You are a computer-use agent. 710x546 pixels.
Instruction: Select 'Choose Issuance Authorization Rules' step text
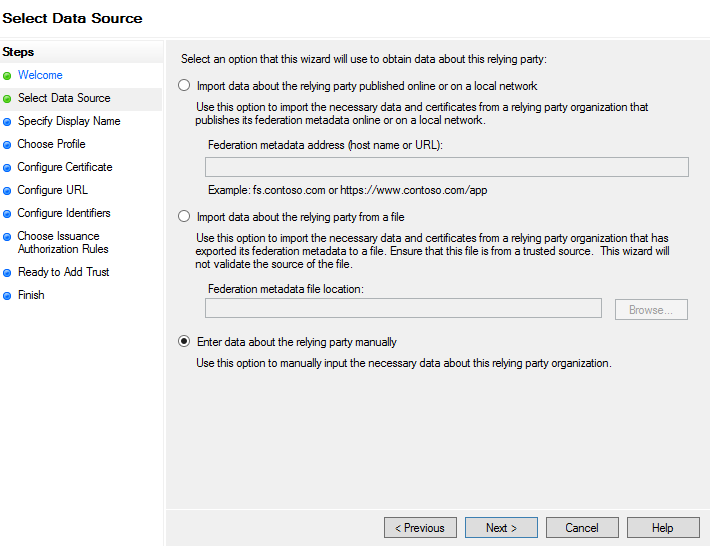63,242
